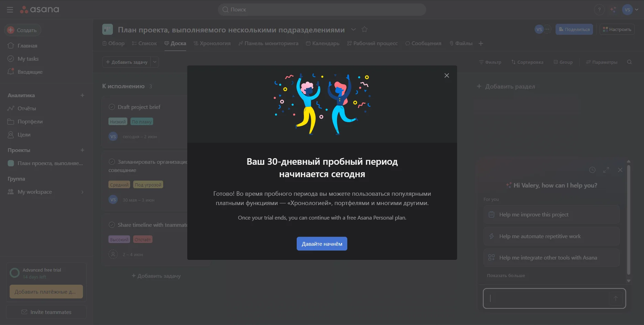The image size is (644, 325).
Task: Click Низкий priority tag
Action: 118,122
